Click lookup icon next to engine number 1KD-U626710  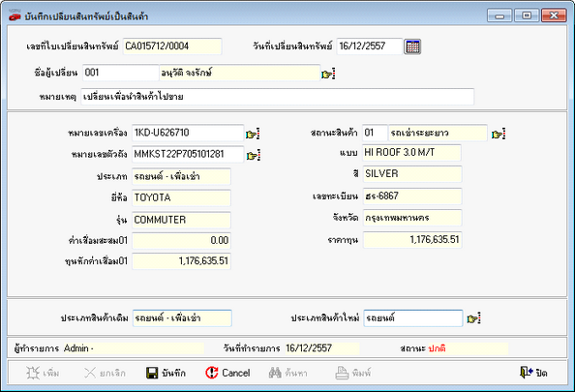(253, 135)
